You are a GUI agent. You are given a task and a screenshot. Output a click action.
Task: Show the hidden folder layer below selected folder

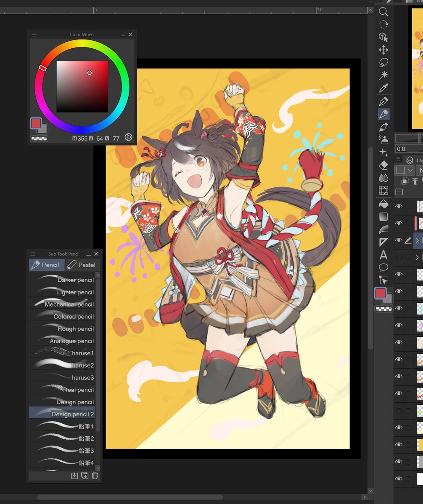click(x=399, y=257)
